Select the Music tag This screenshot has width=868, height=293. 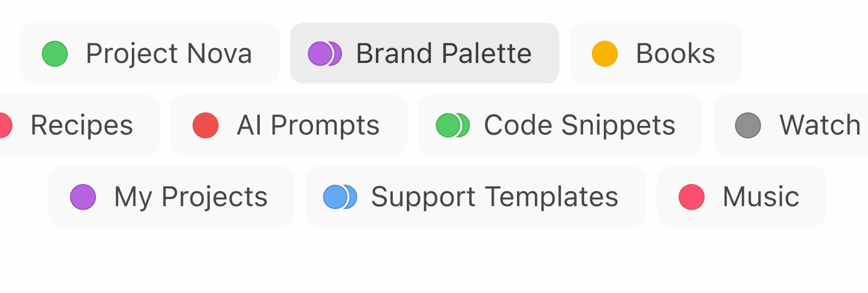coord(742,196)
